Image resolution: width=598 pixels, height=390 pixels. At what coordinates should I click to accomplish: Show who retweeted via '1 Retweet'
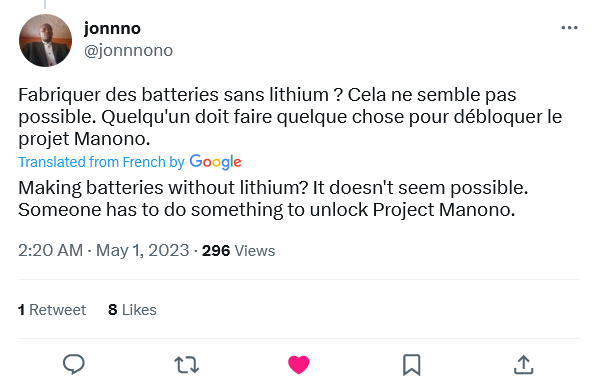tap(52, 310)
